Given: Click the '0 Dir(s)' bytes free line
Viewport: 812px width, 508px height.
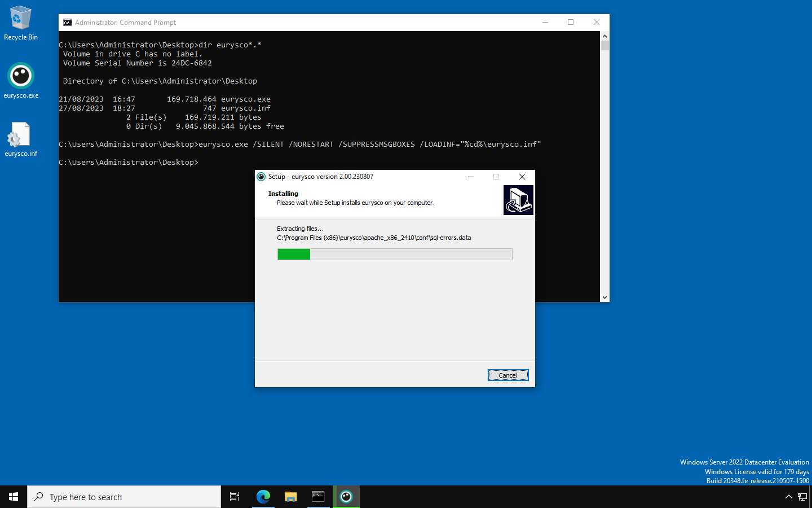Looking at the screenshot, I should [x=205, y=126].
